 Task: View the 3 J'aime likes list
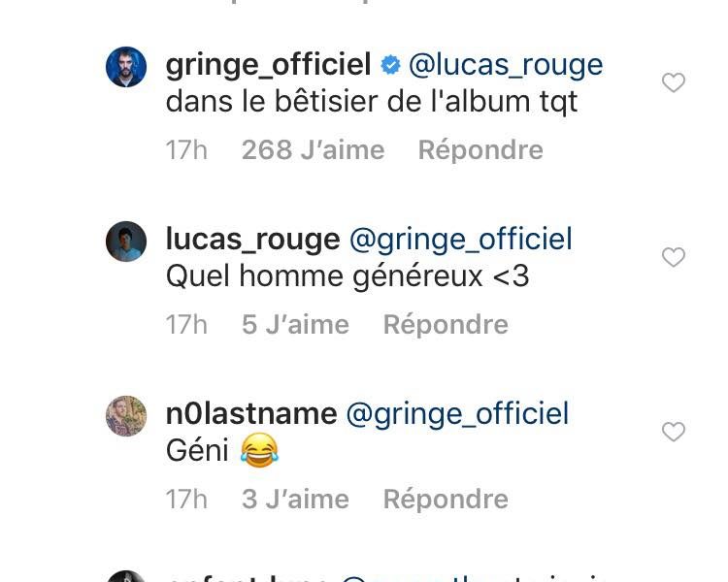pyautogui.click(x=295, y=499)
